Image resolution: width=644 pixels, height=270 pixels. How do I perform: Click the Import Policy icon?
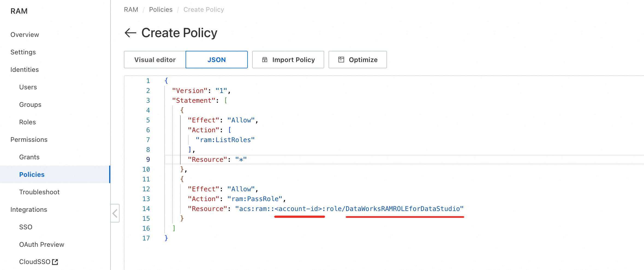tap(265, 60)
